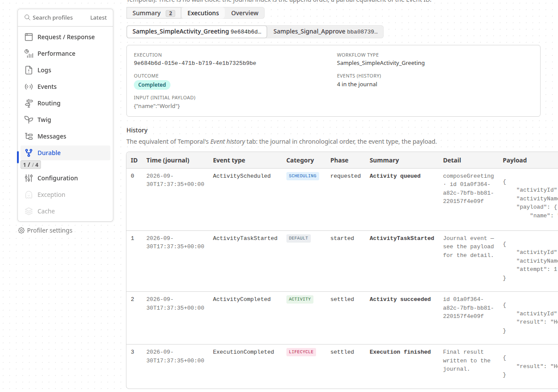Viewport: 558px width, 392px height.
Task: Click the Latest profile link
Action: point(99,18)
